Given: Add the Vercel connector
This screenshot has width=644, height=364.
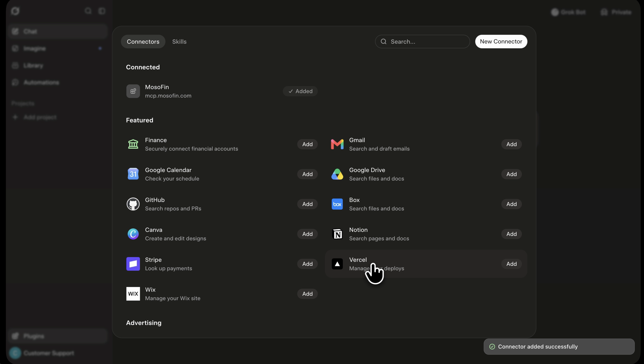Looking at the screenshot, I should click(511, 264).
